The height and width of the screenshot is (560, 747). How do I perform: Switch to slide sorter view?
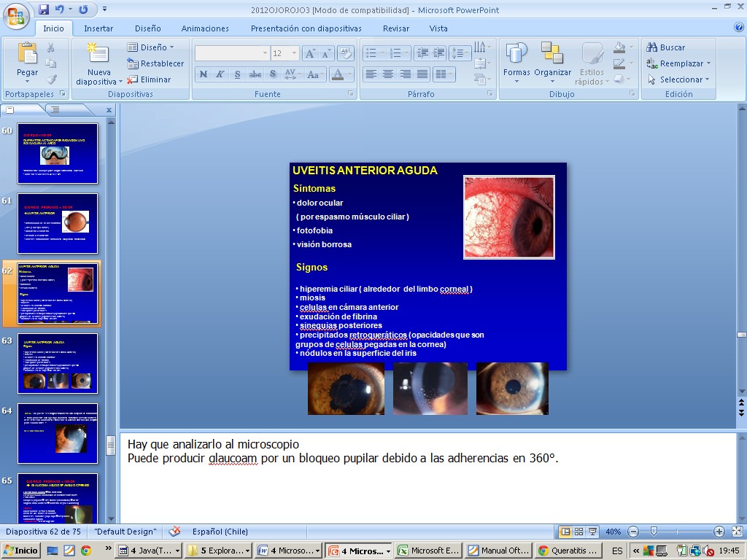[x=578, y=532]
